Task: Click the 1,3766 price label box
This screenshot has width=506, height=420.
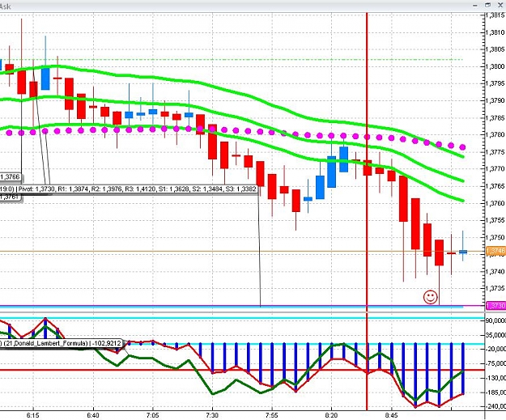Action: pos(11,176)
